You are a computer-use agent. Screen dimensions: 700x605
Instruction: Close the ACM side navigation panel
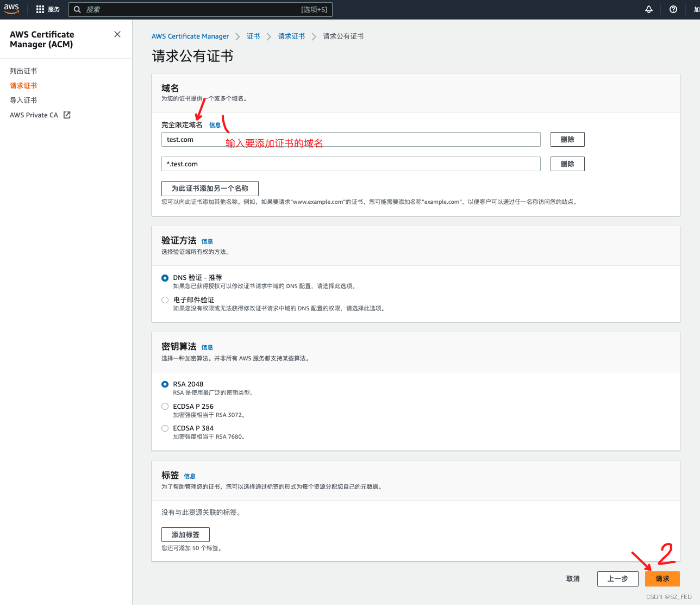(117, 34)
